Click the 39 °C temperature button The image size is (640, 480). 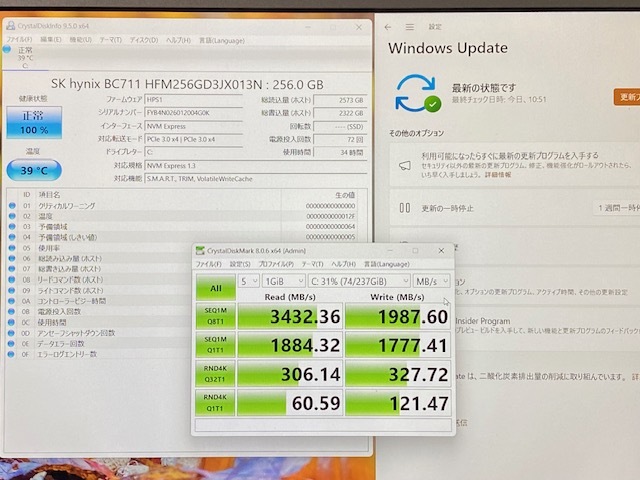coord(34,170)
